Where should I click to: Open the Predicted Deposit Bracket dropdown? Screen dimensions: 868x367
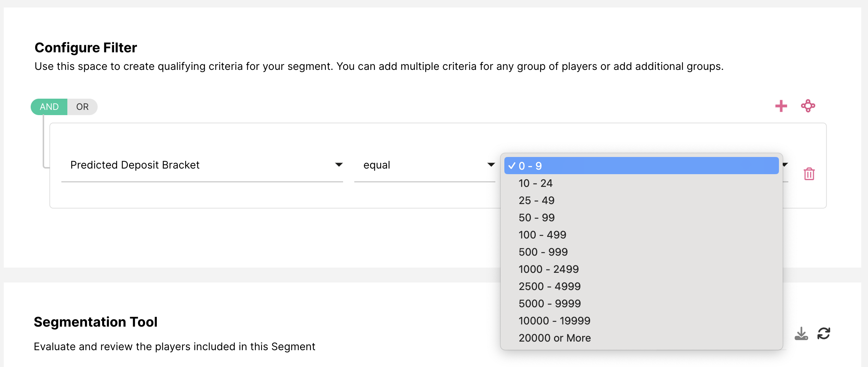click(202, 165)
